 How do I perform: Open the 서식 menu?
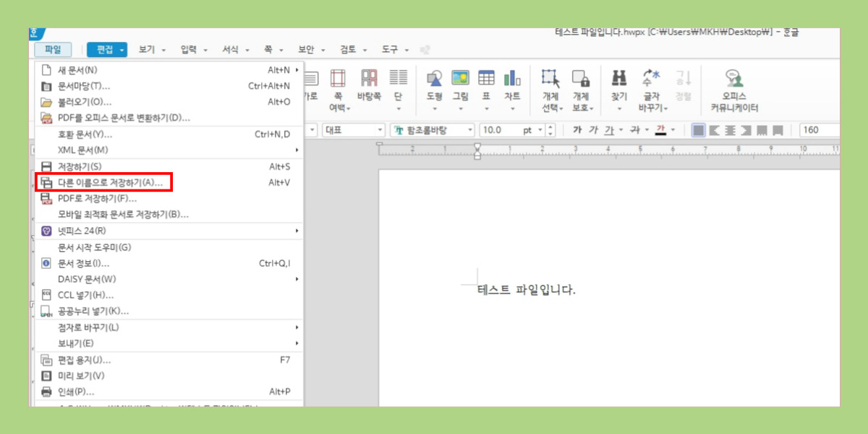click(x=236, y=50)
